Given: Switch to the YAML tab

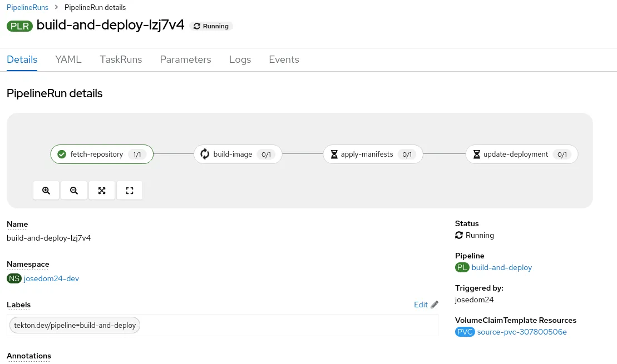Looking at the screenshot, I should coord(68,59).
